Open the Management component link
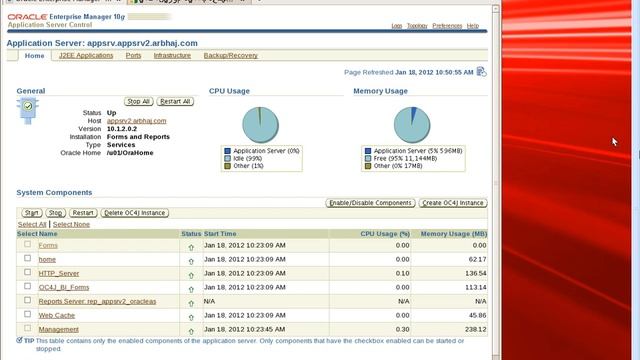The height and width of the screenshot is (360, 640). [x=58, y=329]
